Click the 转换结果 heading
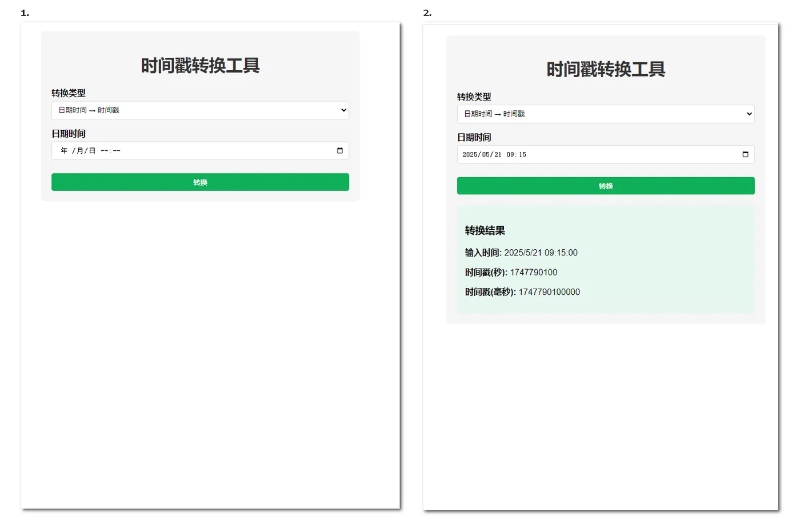Screen dimensions: 800x532 click(x=485, y=230)
